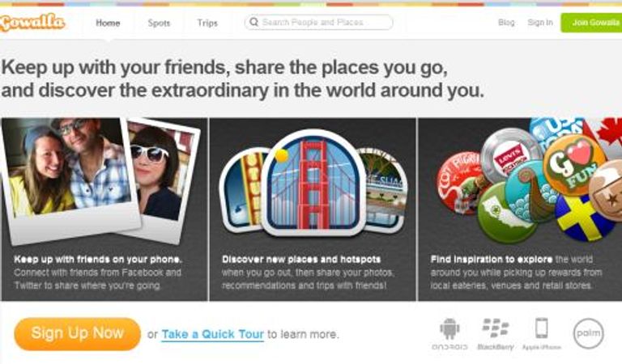Screen dimensions: 622x364
Task: Click the orange Sign Up Now button
Action: [x=78, y=334]
